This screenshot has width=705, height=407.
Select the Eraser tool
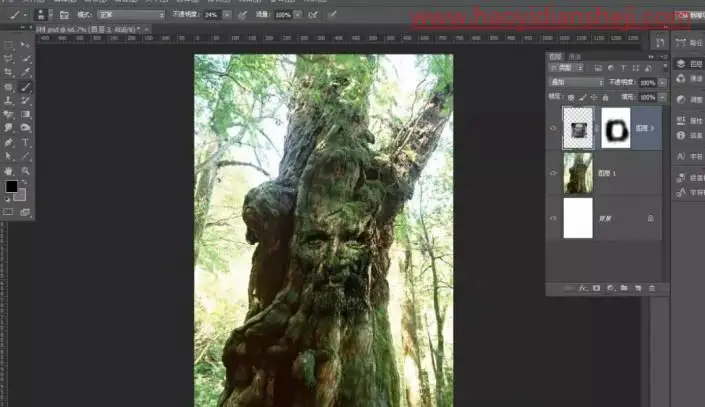click(9, 115)
